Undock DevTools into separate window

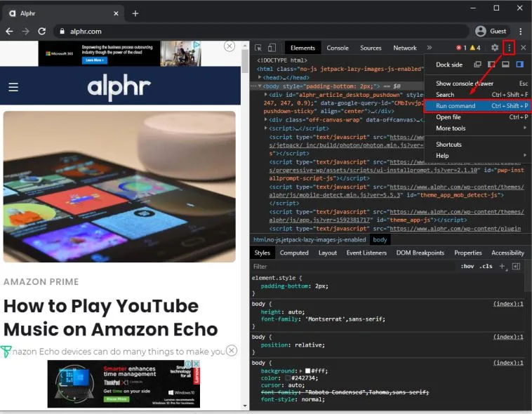[x=478, y=65]
